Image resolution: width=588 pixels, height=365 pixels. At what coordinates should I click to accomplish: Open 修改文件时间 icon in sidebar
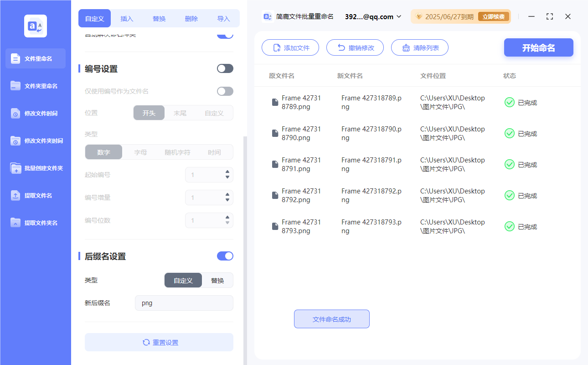pos(15,113)
